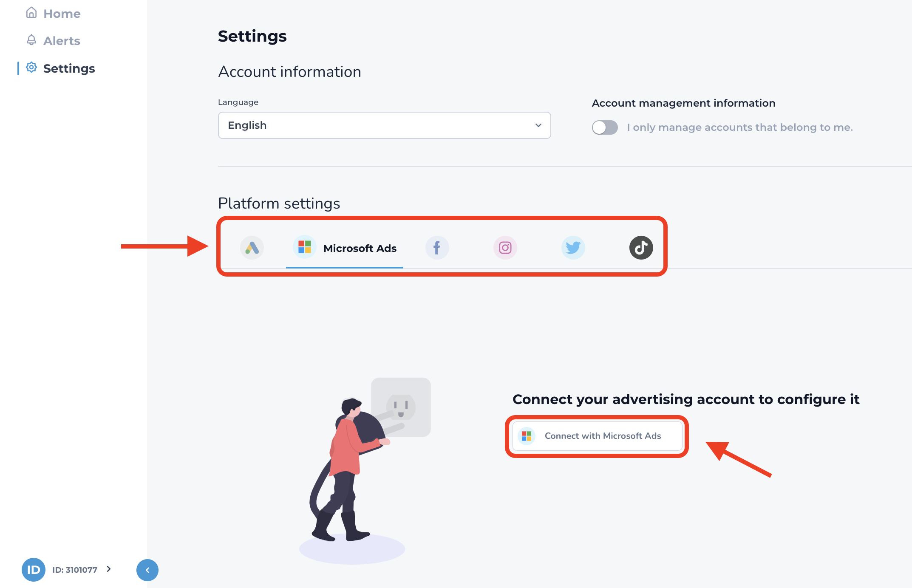Click the ID 3101077 account selector

click(67, 570)
